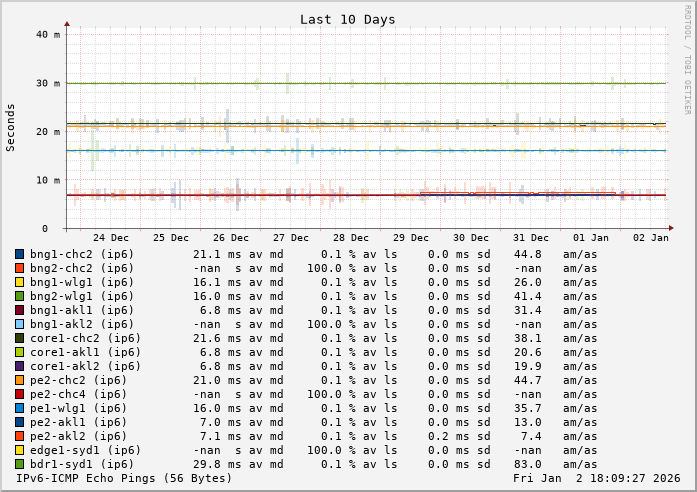Click the core1-chc2 (ip6) legend label
The width and height of the screenshot is (697, 492).
click(x=81, y=338)
